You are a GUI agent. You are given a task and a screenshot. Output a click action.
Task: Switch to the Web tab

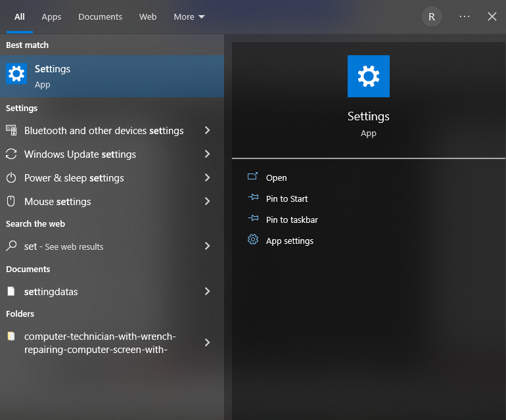(x=148, y=17)
